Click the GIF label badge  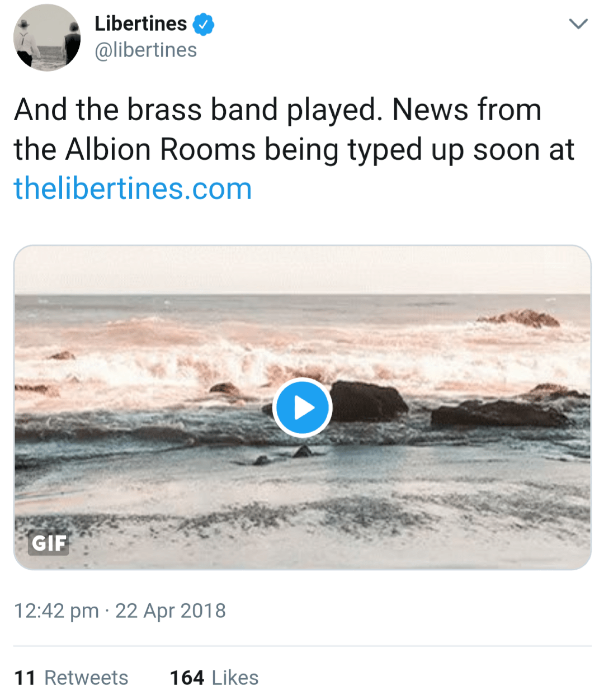[x=49, y=543]
